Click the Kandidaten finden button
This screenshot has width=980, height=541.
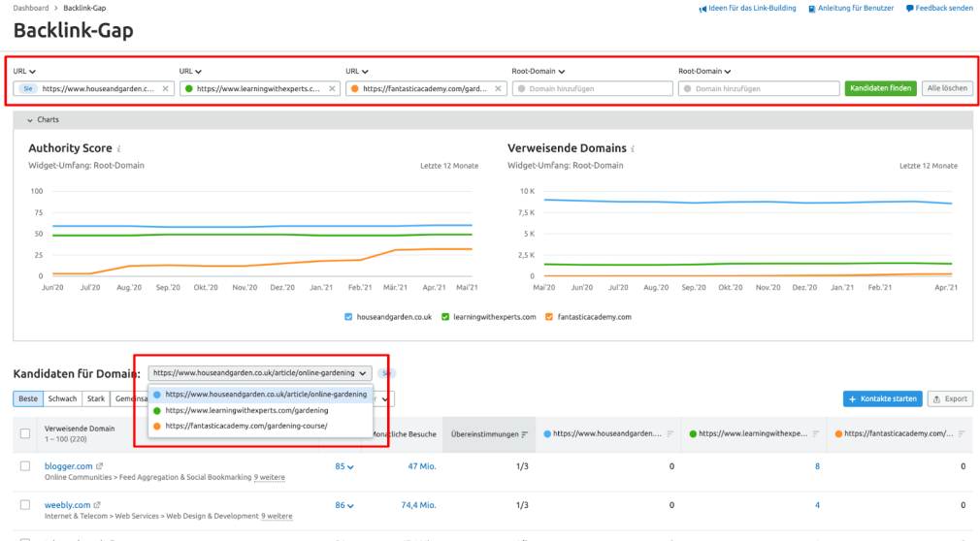coord(881,88)
